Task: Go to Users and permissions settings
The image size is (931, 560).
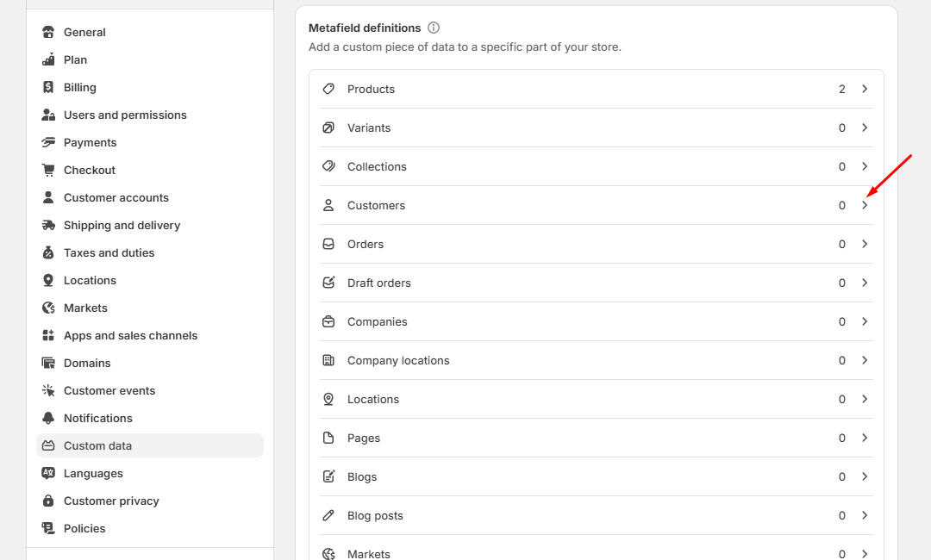Action: [125, 115]
